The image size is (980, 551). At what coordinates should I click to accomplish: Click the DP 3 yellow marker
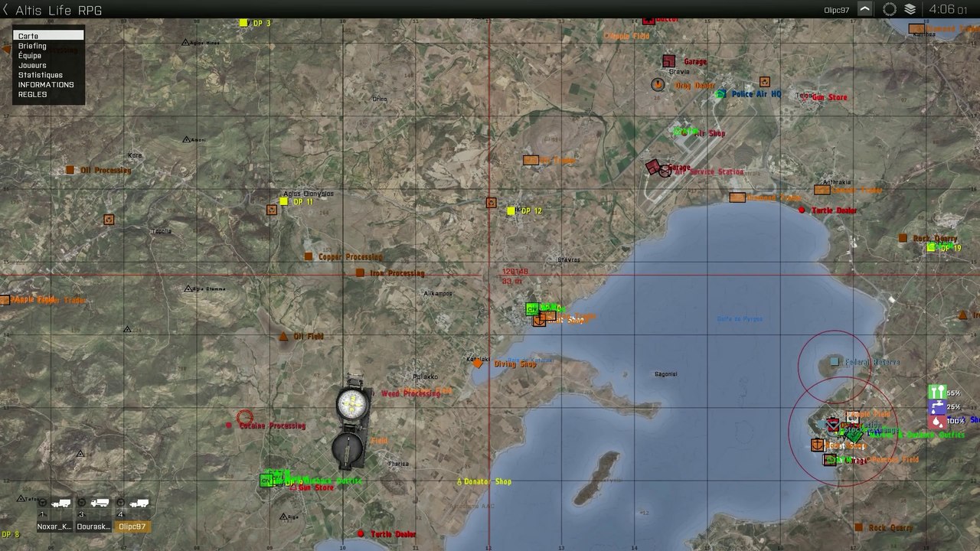pos(243,23)
